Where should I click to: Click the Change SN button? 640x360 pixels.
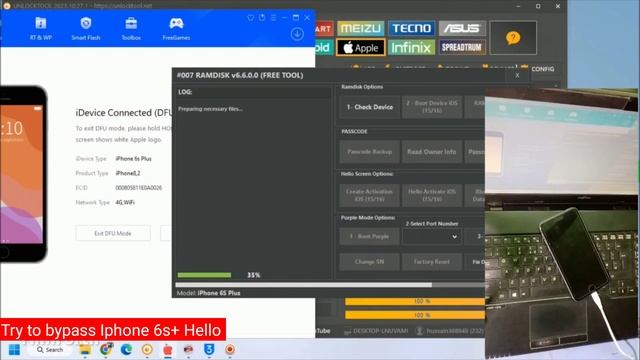[x=370, y=262]
